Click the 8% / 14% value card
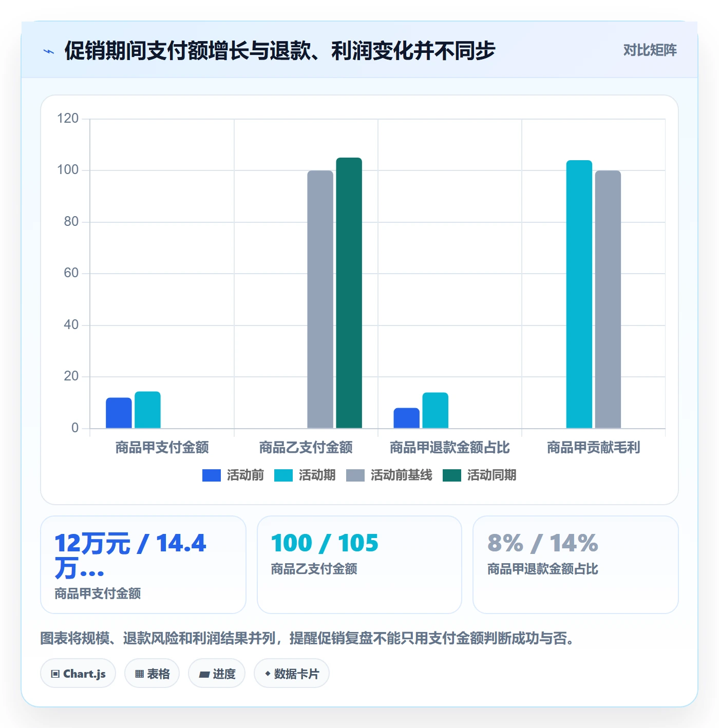Viewport: 719px width, 728px height. (575, 565)
